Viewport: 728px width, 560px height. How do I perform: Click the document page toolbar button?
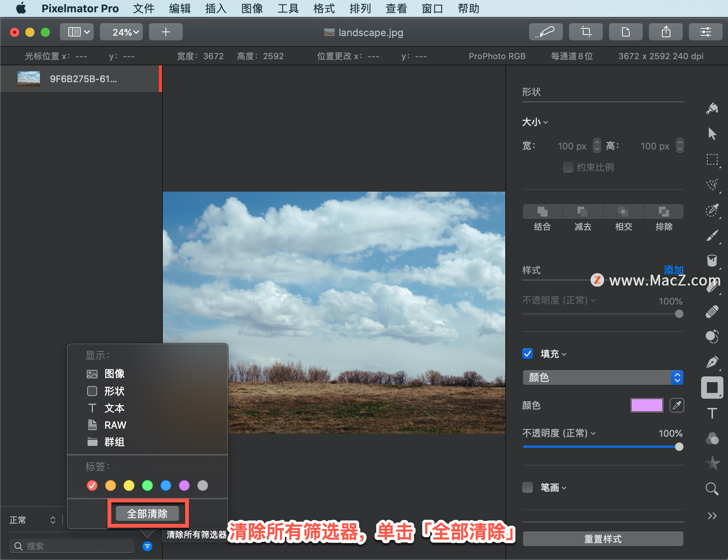(x=625, y=32)
